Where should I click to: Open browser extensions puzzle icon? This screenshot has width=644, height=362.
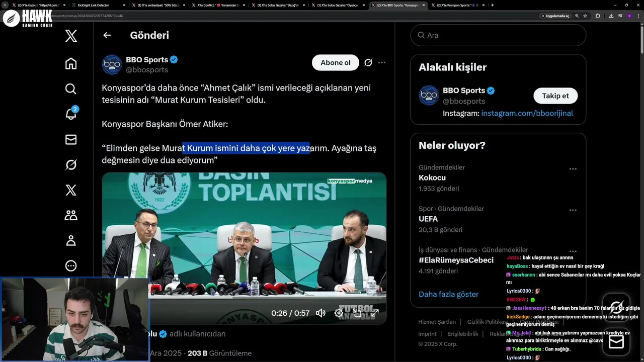tap(598, 16)
